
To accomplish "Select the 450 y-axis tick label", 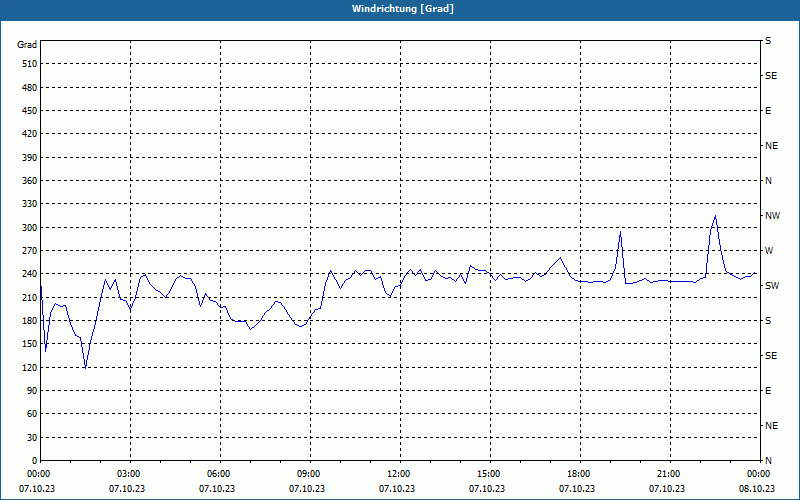I will point(30,111).
